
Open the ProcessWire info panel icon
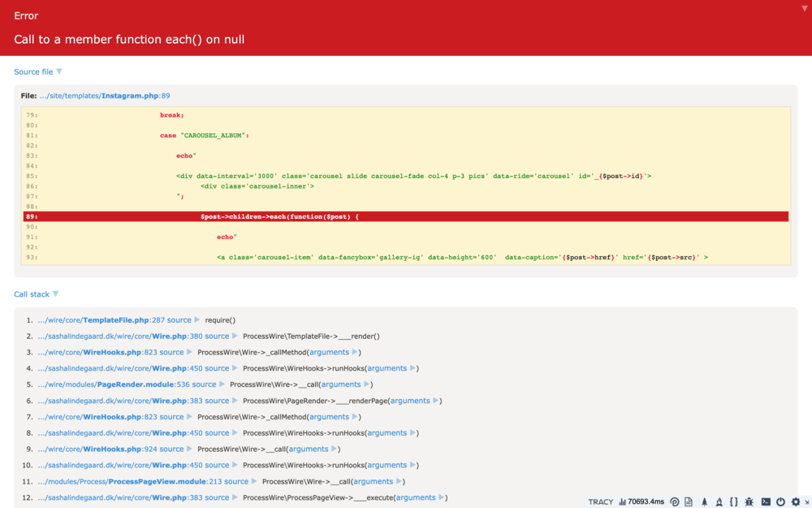point(674,502)
